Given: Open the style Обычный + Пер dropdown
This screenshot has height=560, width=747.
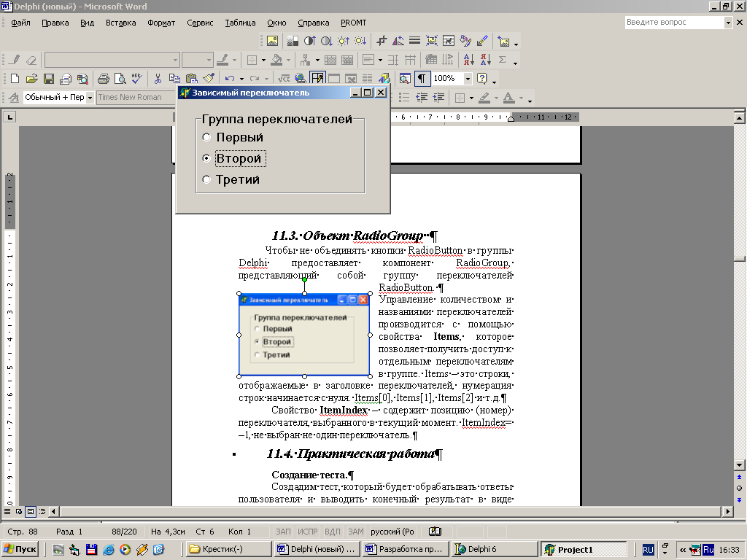Looking at the screenshot, I should (x=90, y=98).
